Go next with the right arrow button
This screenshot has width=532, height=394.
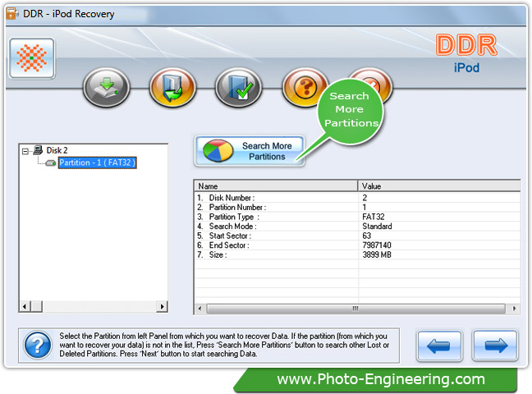click(x=495, y=346)
